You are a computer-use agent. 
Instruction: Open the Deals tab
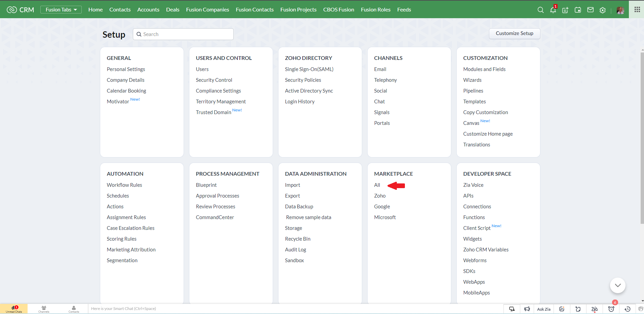click(173, 10)
